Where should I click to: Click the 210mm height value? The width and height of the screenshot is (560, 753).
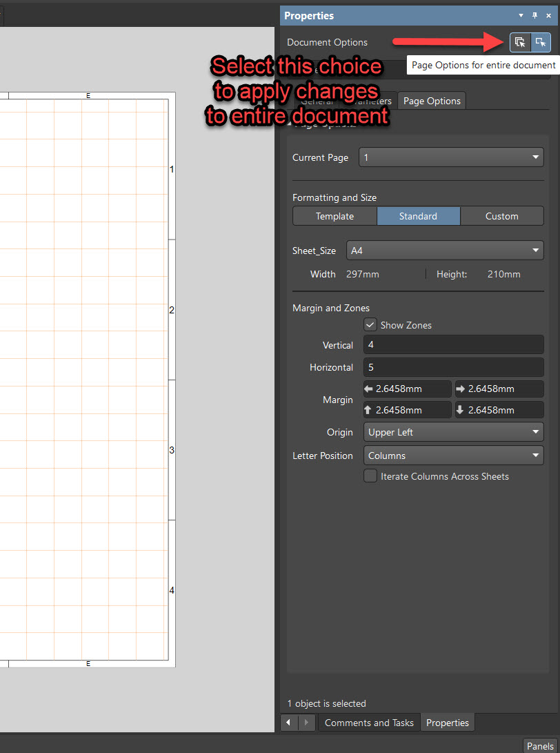click(504, 274)
